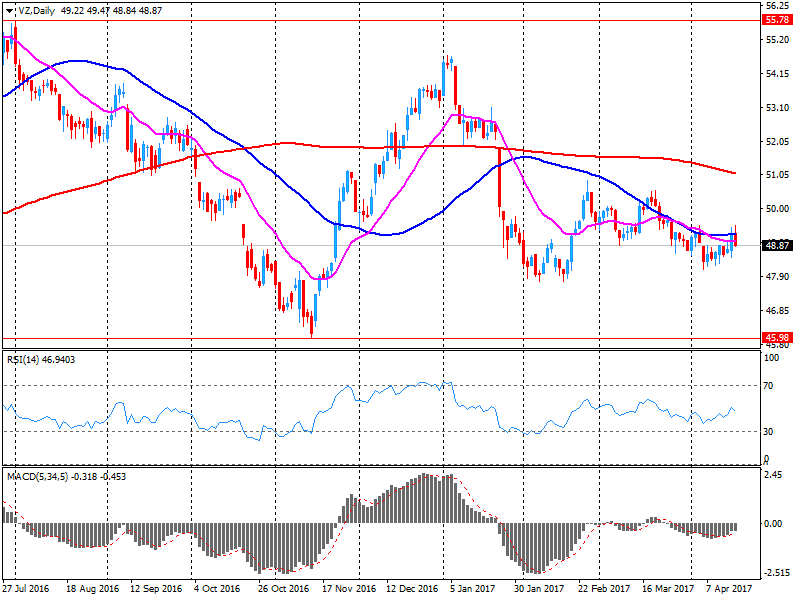
Task: Click the 46.85 price axis label
Action: (x=777, y=310)
